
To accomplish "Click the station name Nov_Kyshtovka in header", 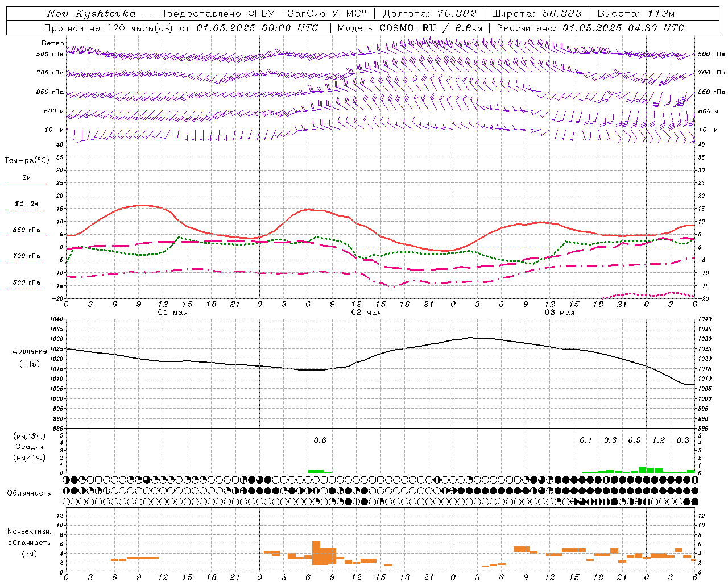I will point(91,14).
